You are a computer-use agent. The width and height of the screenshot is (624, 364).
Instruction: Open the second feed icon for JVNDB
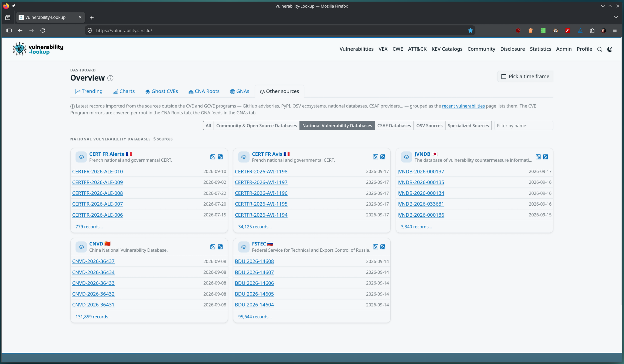[x=545, y=157]
